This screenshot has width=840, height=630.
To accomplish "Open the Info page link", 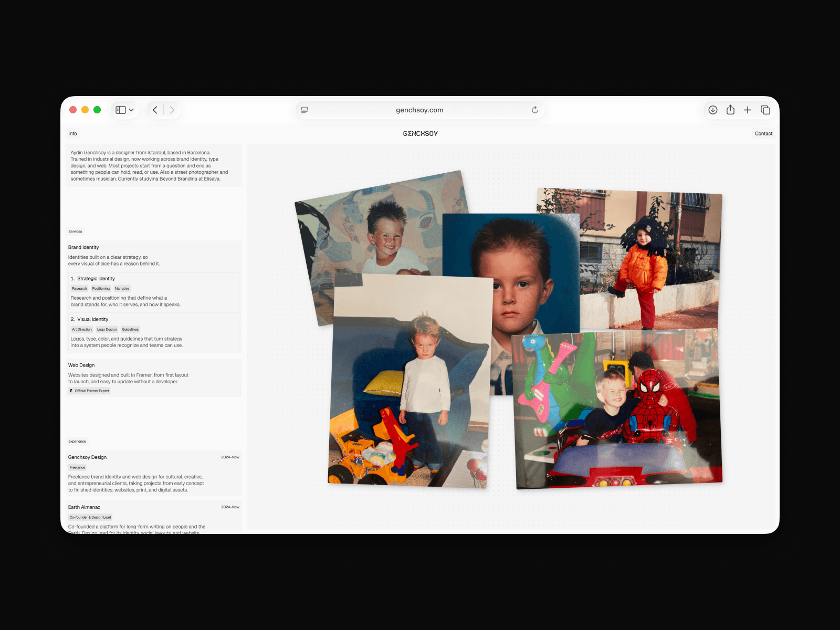I will tap(72, 133).
